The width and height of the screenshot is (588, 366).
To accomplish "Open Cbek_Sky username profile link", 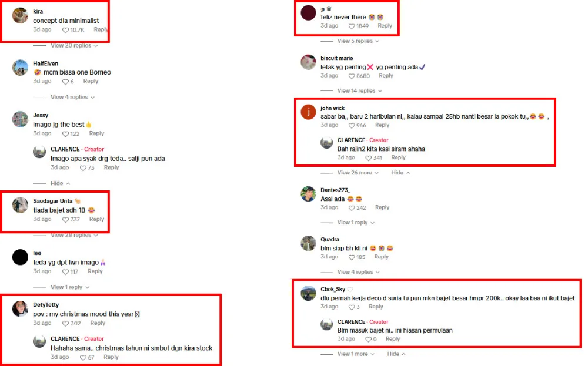I will tap(333, 289).
